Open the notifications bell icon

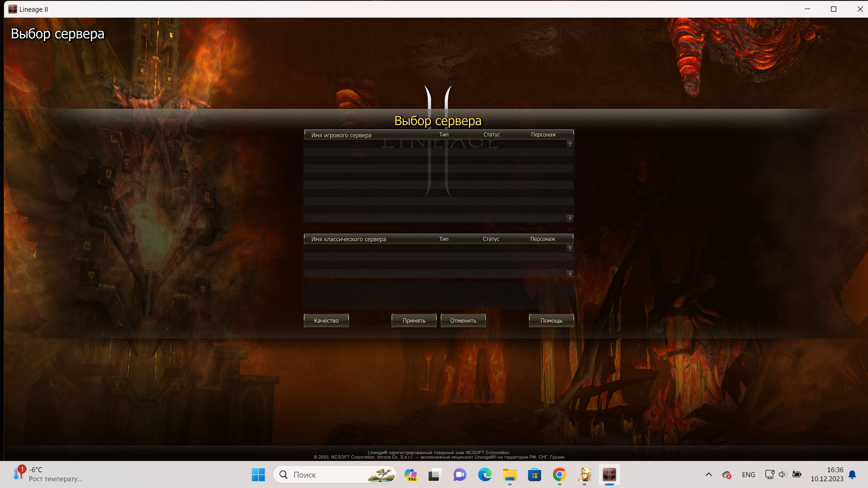pos(852,474)
